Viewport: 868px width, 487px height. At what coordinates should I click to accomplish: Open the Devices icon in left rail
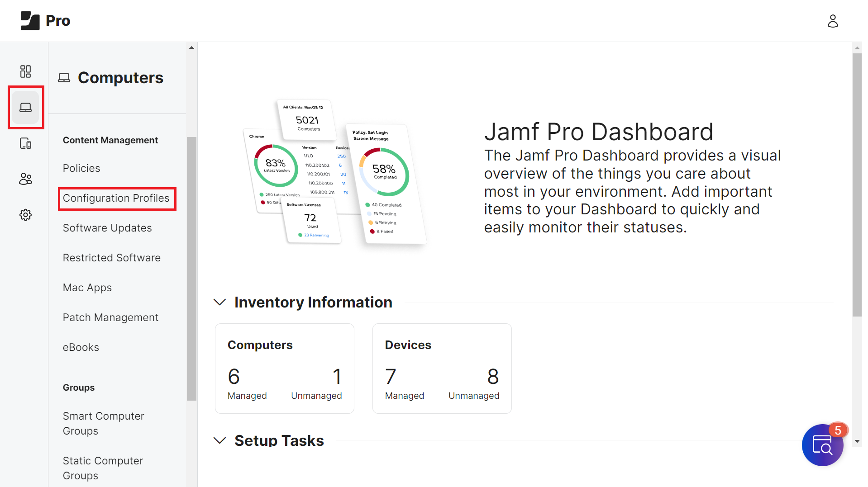pyautogui.click(x=25, y=143)
